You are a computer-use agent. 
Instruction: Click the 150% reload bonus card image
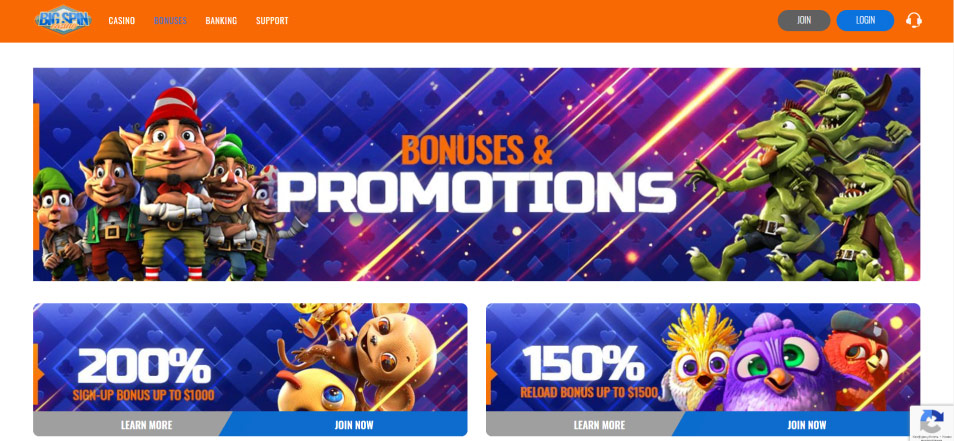click(x=703, y=357)
